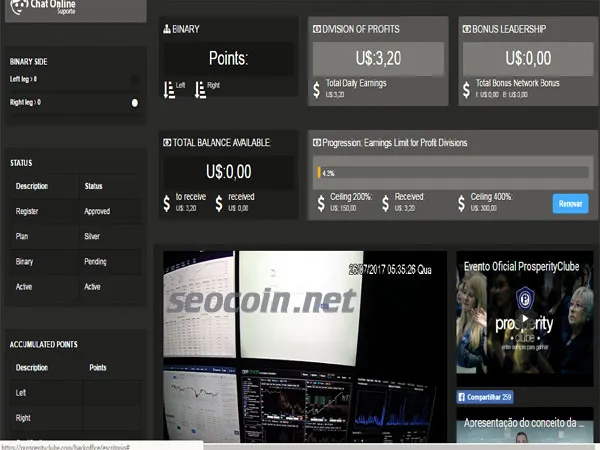
Task: Select the Right leg binary side radio
Action: (x=135, y=103)
